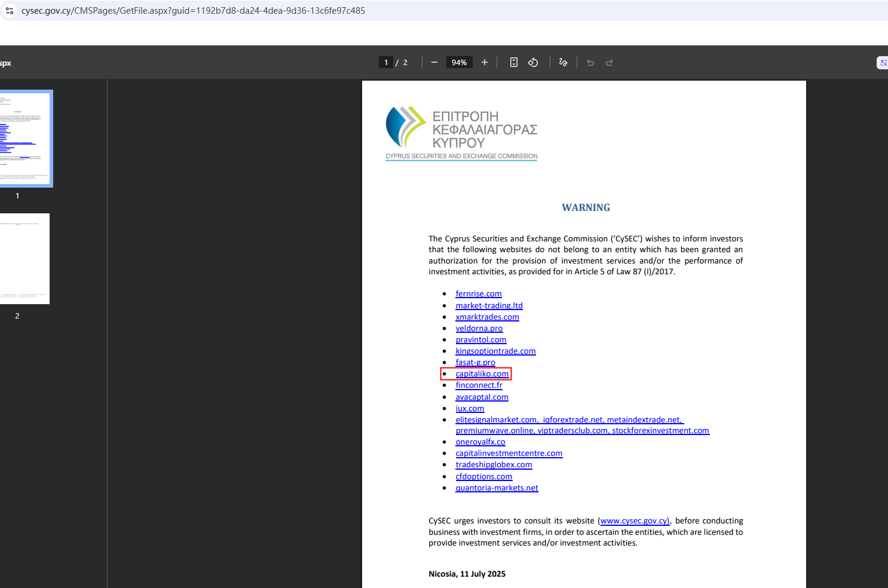This screenshot has width=888, height=588.
Task: Click the kingsoptiontrade.com link
Action: coord(495,351)
